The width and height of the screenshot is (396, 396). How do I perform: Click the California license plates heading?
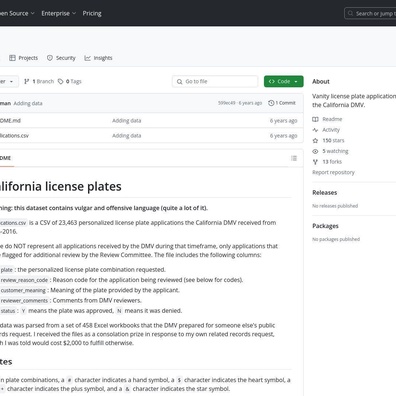(x=61, y=186)
